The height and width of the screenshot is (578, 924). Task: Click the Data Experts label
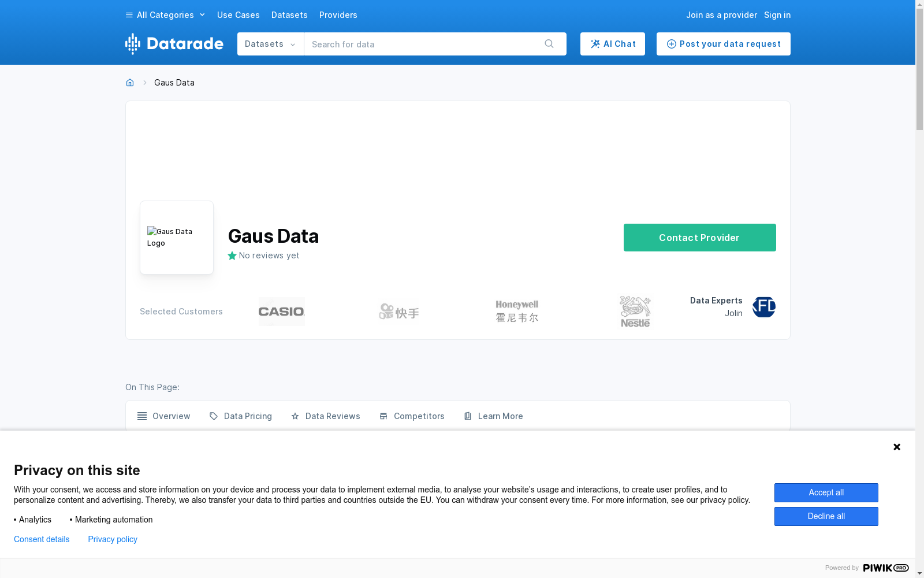716,301
